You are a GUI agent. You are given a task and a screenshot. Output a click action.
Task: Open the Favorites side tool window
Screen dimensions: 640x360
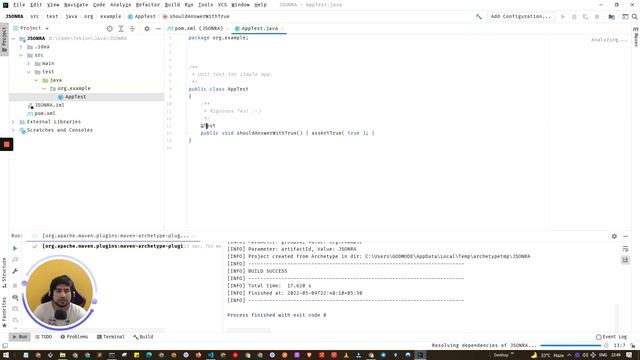pyautogui.click(x=4, y=312)
